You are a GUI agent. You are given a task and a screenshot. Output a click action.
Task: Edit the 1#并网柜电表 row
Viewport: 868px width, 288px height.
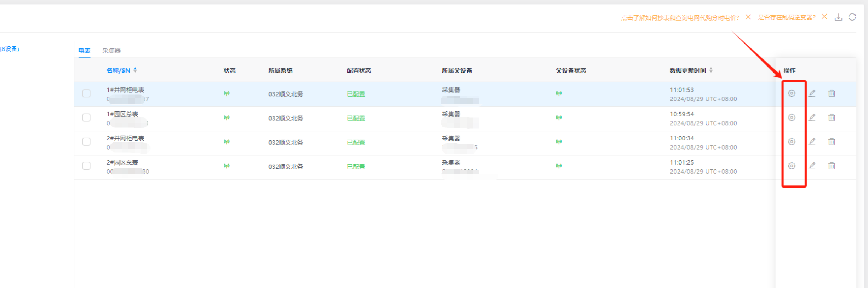pyautogui.click(x=812, y=93)
